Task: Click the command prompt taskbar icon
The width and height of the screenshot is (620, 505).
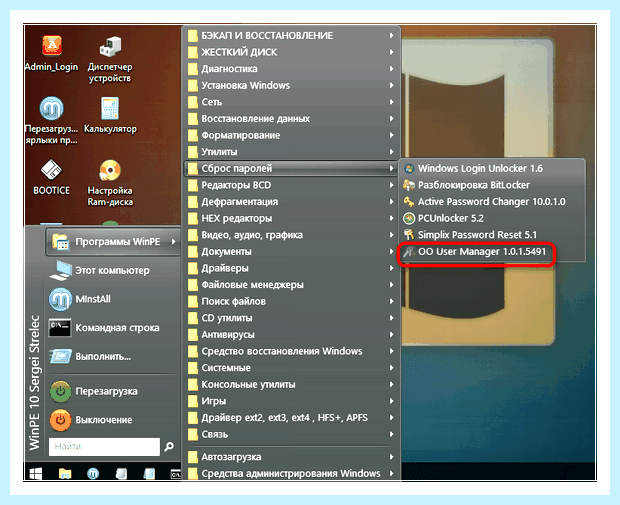Action: coord(176,473)
